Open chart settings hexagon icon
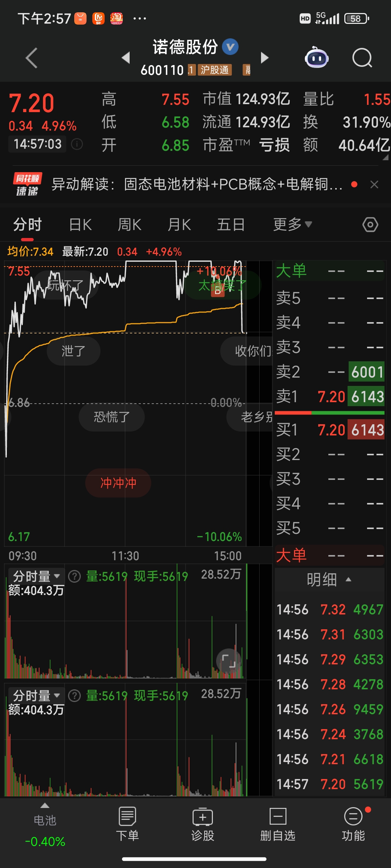Viewport: 391px width, 868px height. click(370, 225)
